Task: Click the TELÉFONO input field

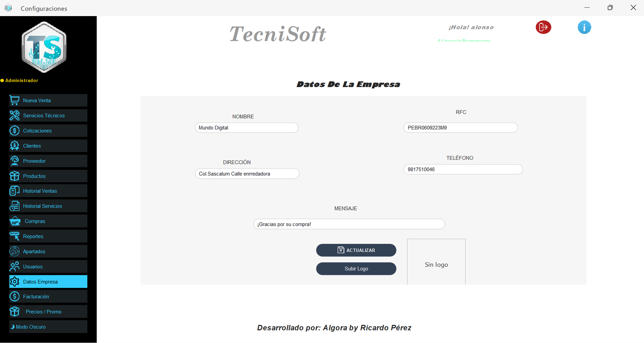Action: (x=463, y=169)
